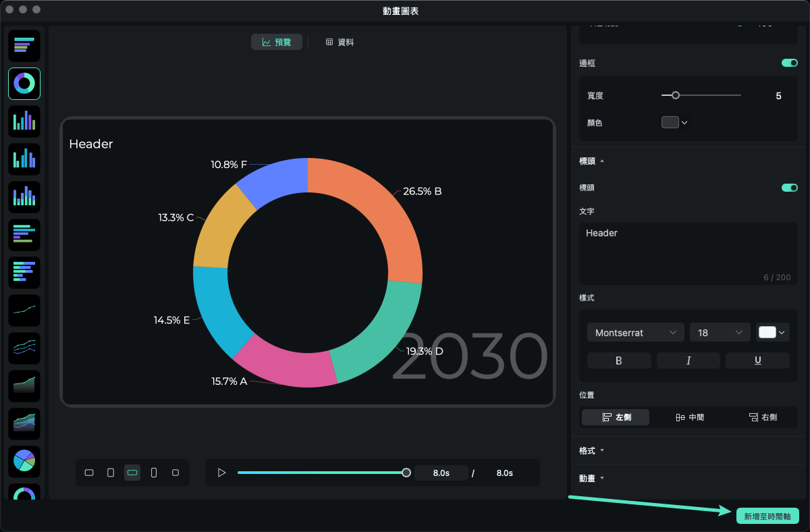
Task: Switch to the 預覽 tab
Action: (277, 42)
